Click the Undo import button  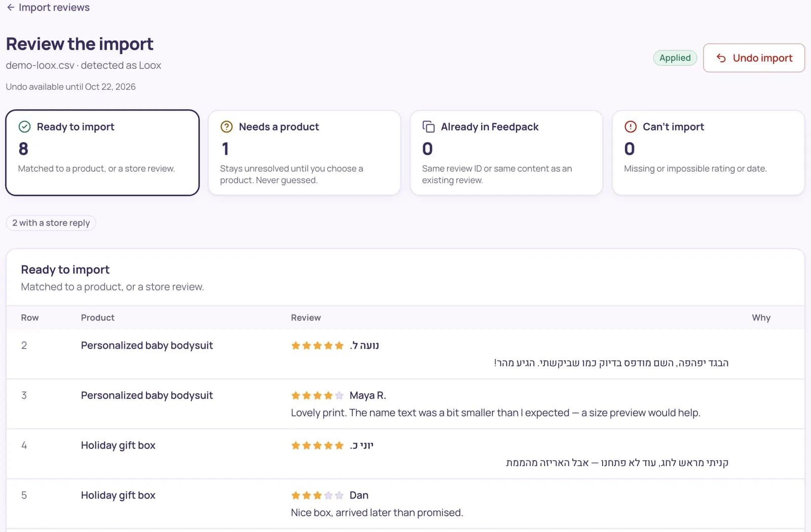tap(754, 58)
